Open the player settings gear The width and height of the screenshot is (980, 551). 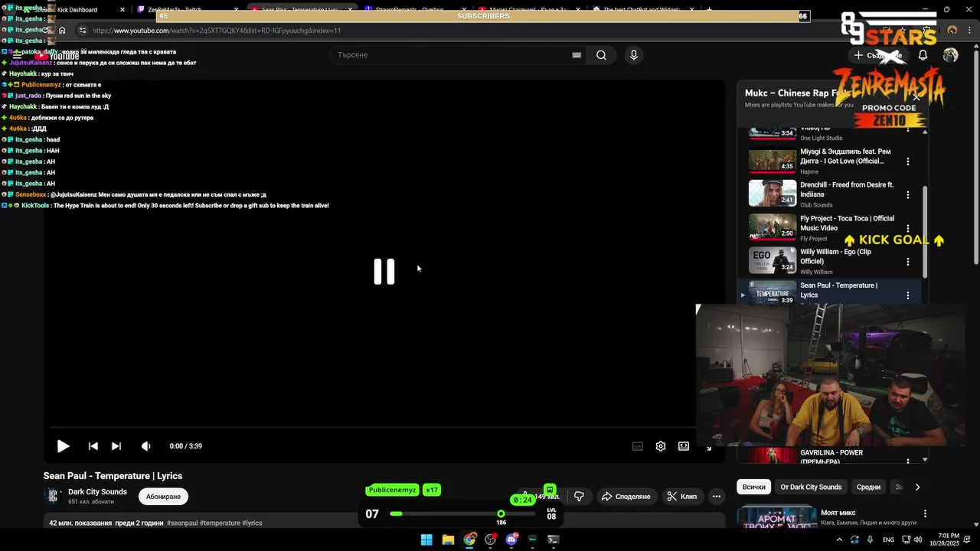click(660, 446)
